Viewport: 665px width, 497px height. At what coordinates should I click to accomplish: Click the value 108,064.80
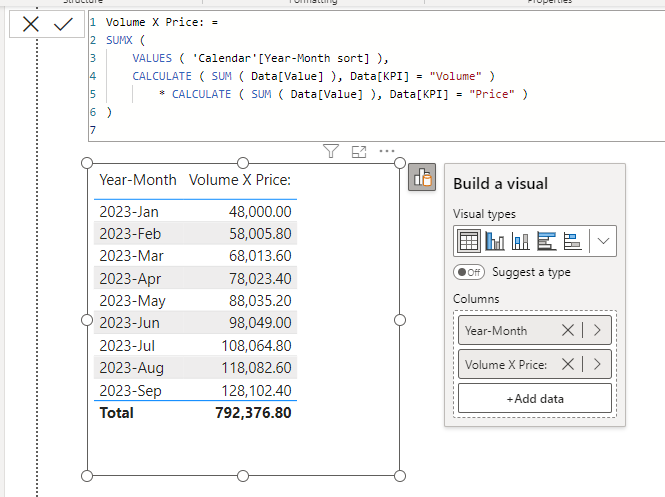256,346
